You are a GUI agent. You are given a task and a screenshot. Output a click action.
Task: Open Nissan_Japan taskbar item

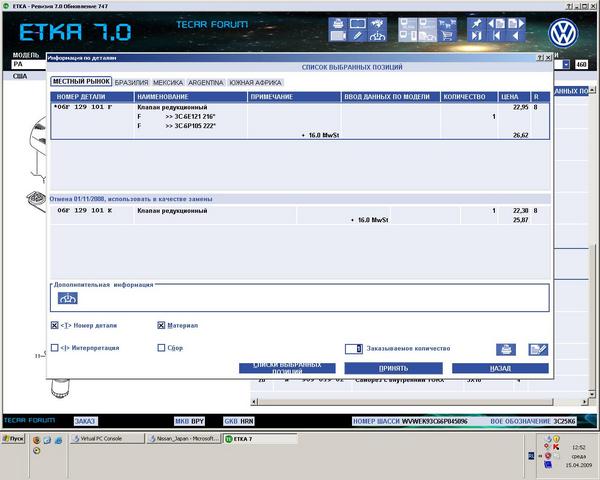[x=184, y=439]
